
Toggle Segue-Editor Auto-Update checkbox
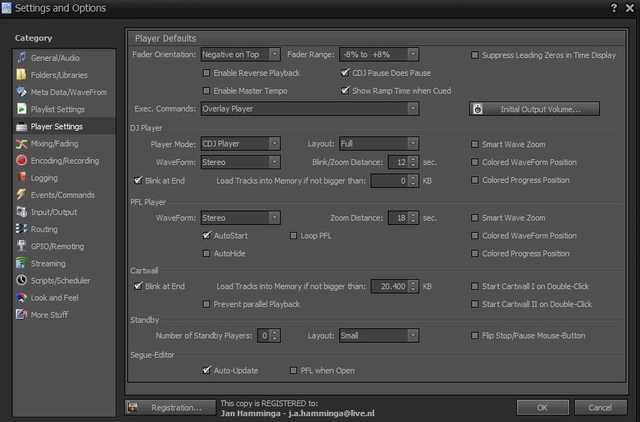click(x=207, y=371)
